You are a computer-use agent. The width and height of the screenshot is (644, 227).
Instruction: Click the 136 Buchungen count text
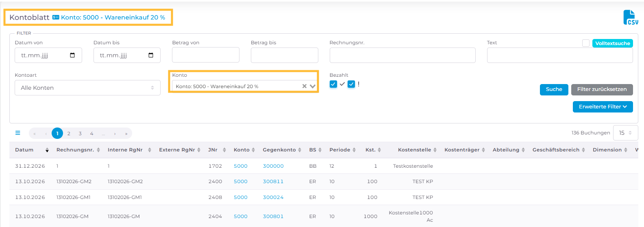pyautogui.click(x=591, y=133)
